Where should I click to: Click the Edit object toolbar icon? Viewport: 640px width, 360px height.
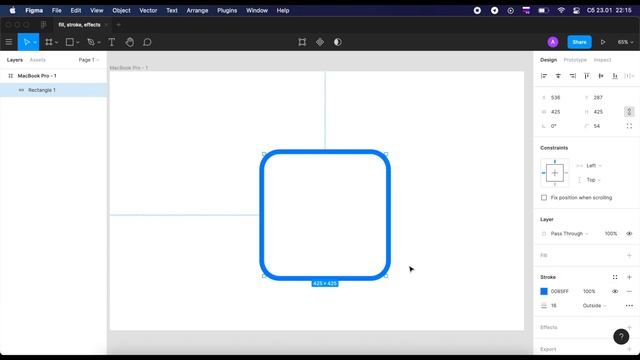(x=302, y=42)
